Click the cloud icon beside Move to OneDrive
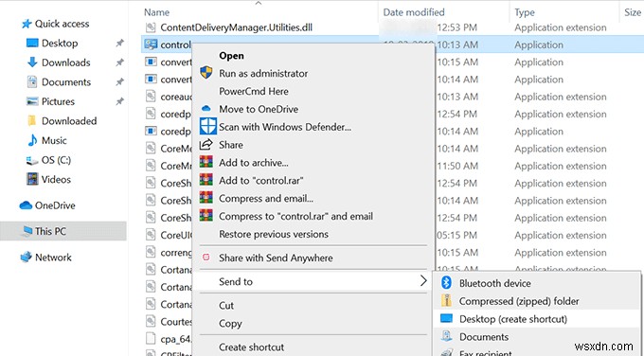The height and width of the screenshot is (356, 644). 206,109
